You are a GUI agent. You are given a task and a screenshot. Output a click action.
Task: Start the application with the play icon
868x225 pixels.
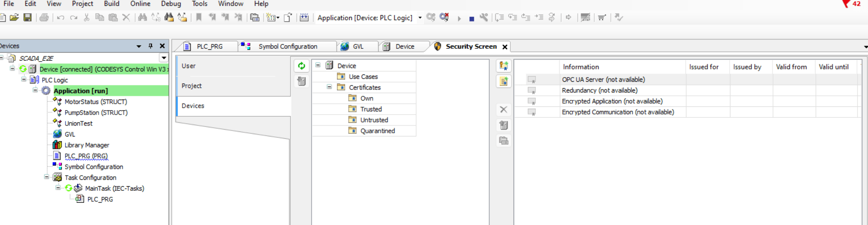pos(459,18)
